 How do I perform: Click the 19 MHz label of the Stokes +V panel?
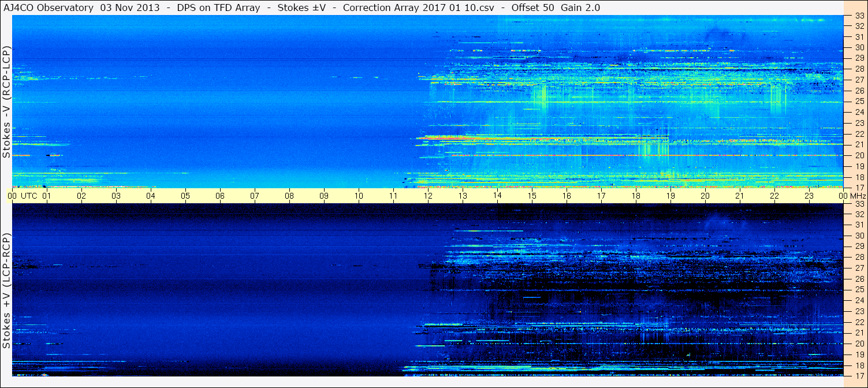click(859, 355)
